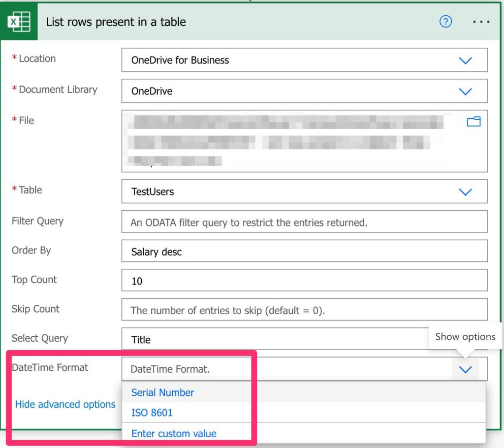Expand the Document Library dropdown
Viewport: 504px width, 448px height.
465,92
